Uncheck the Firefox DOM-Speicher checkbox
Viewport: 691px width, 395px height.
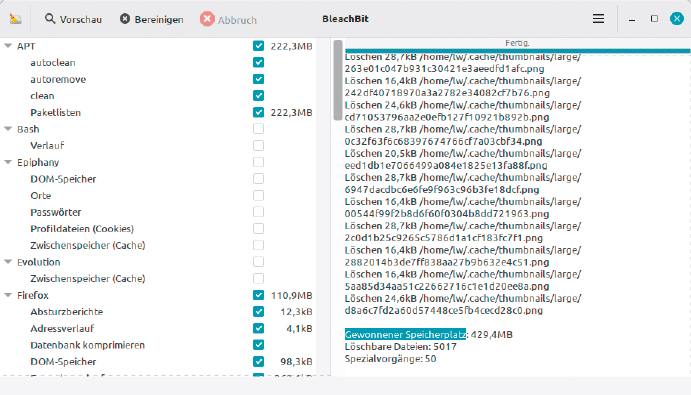259,361
